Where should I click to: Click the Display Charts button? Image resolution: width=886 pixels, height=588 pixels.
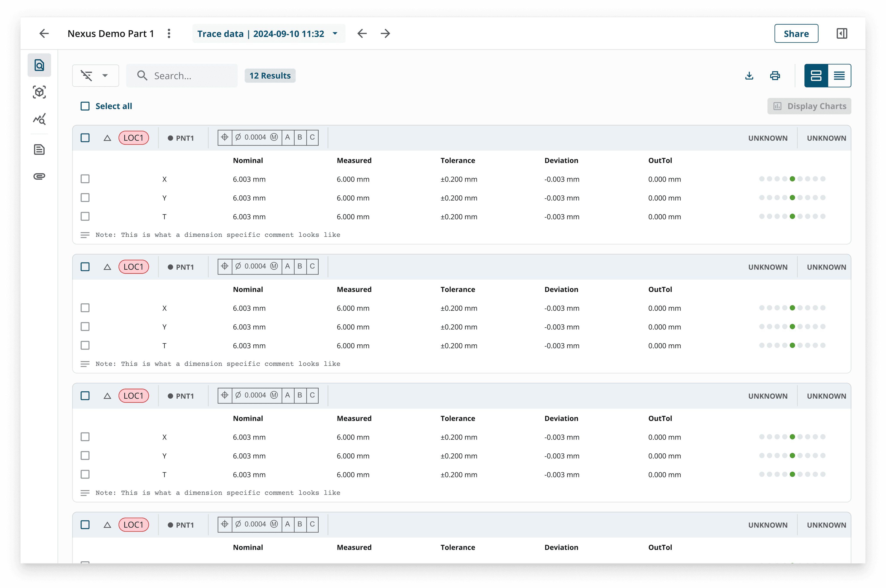[809, 106]
